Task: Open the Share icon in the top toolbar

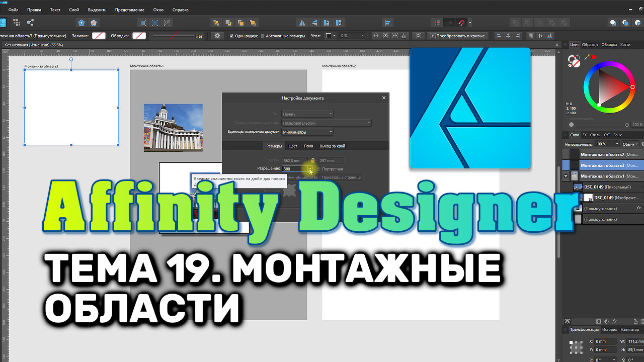Action: (x=30, y=22)
